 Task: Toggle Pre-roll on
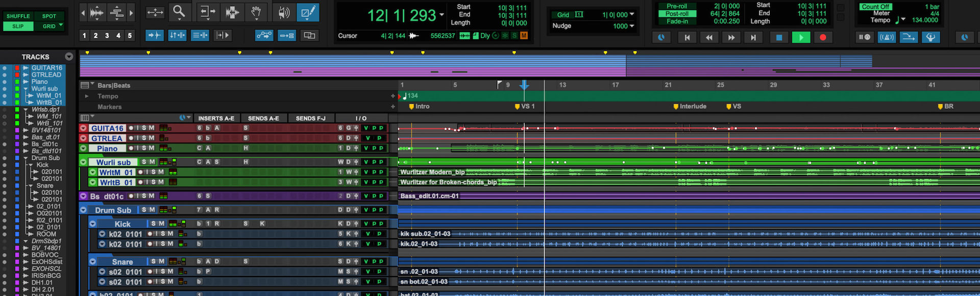677,6
